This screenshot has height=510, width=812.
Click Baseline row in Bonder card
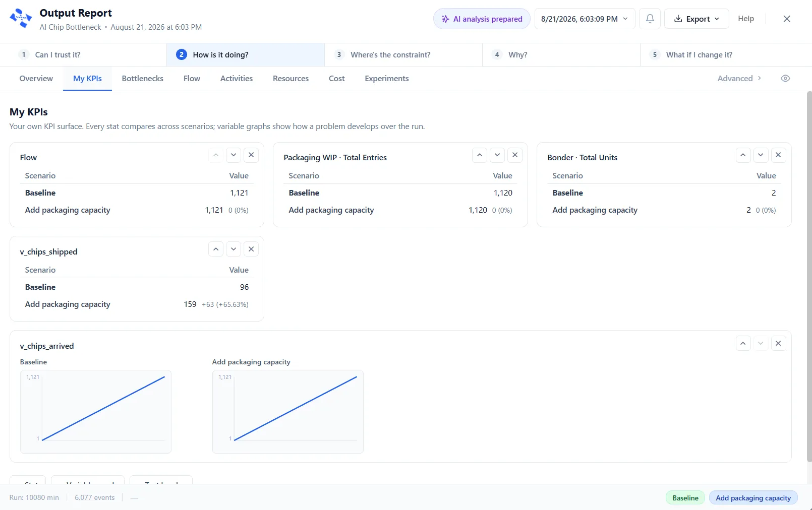click(664, 193)
